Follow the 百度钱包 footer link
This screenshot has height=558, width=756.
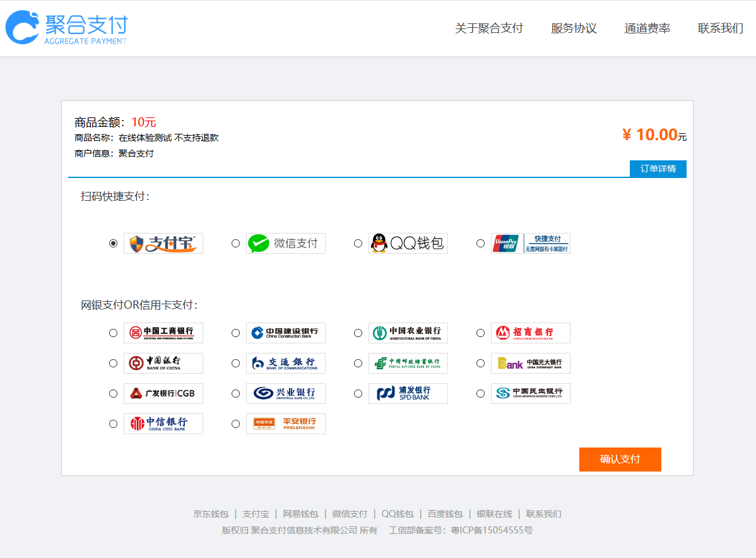[x=445, y=514]
